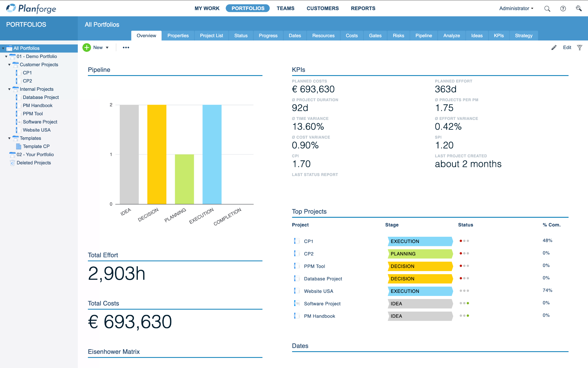This screenshot has height=368, width=588.
Task: Open the three-dot more options menu
Action: (x=126, y=48)
